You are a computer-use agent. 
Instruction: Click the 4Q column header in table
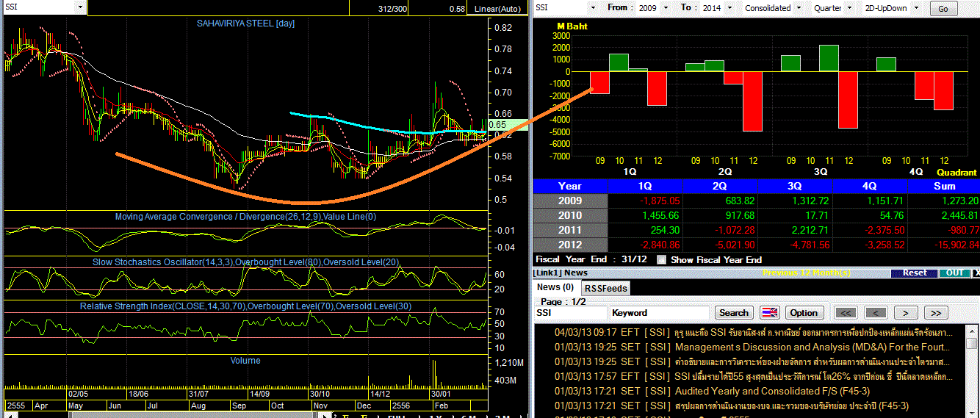pyautogui.click(x=870, y=186)
